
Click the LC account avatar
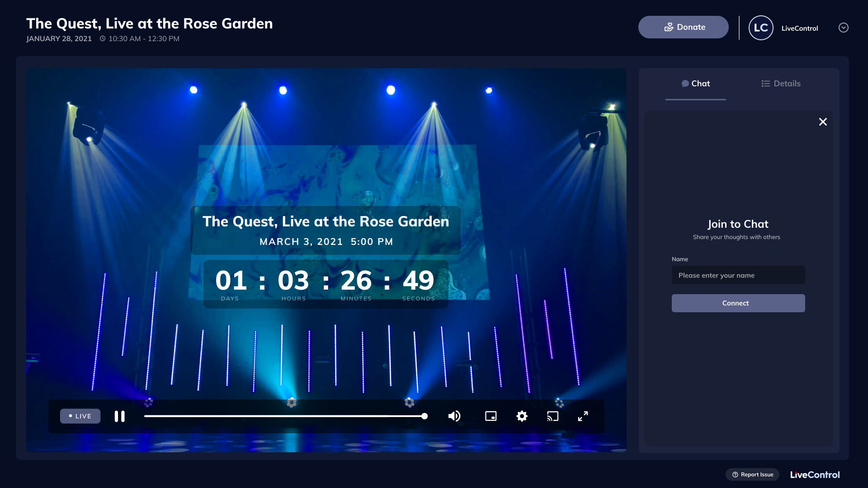[761, 28]
